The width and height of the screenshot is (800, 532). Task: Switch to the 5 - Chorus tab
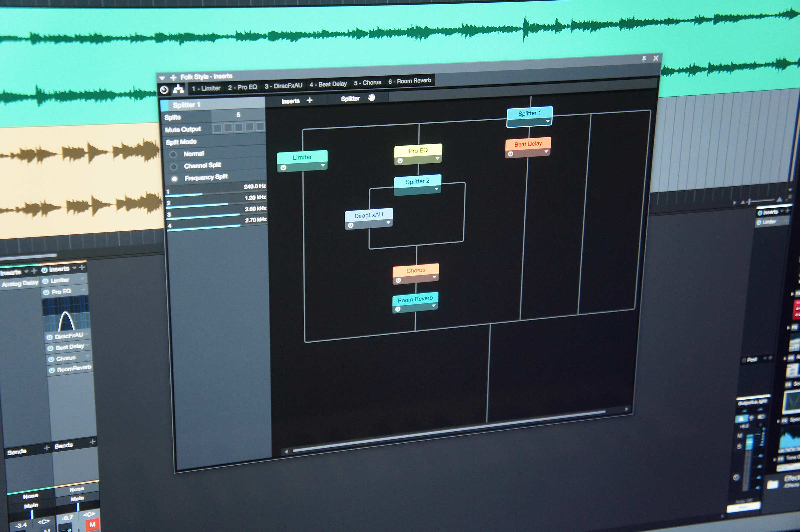(x=368, y=82)
